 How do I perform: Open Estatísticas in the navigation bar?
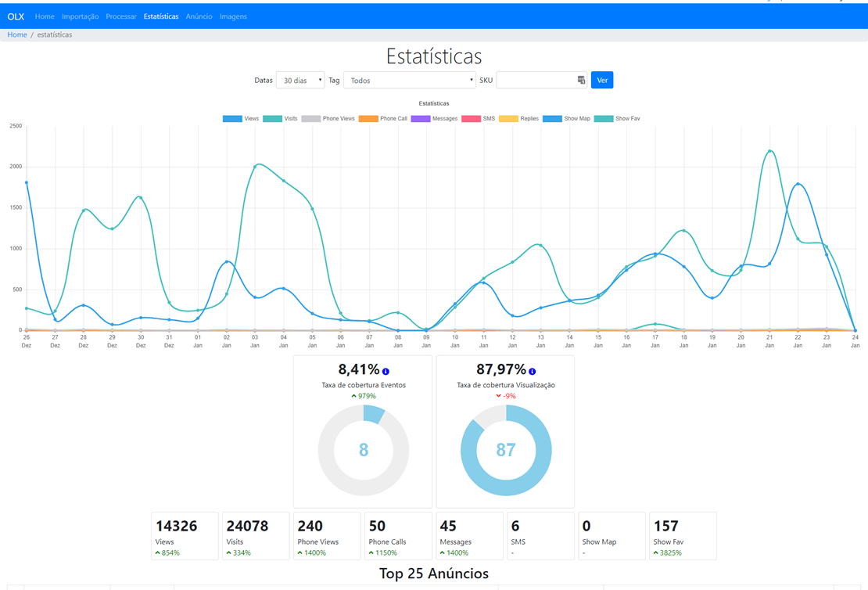pos(161,16)
